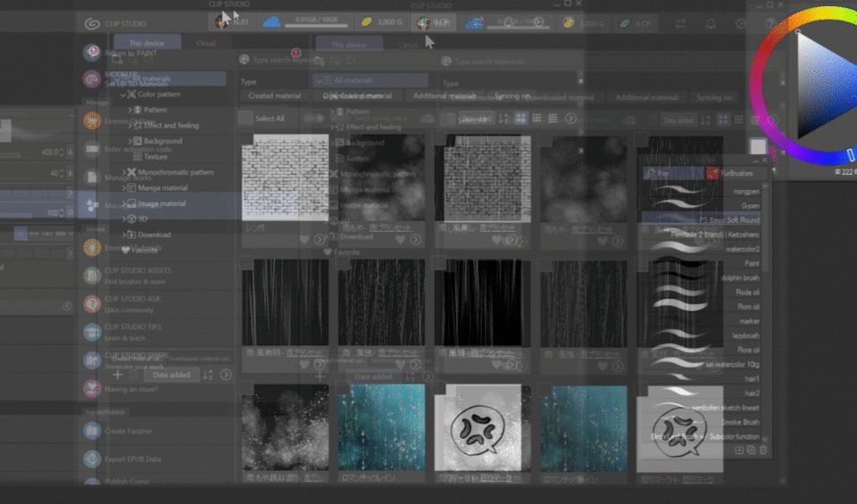Click the Return to PAINT icon
This screenshot has width=857, height=504.
pyautogui.click(x=92, y=53)
